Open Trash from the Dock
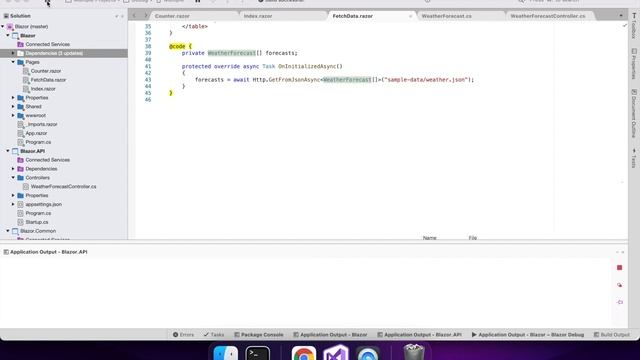The width and height of the screenshot is (640, 360). 413,352
